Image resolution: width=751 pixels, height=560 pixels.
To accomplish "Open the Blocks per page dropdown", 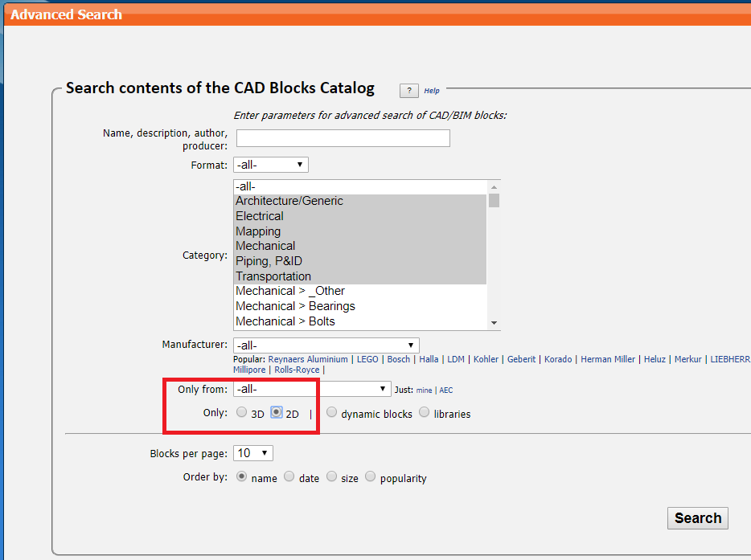I will [x=253, y=453].
